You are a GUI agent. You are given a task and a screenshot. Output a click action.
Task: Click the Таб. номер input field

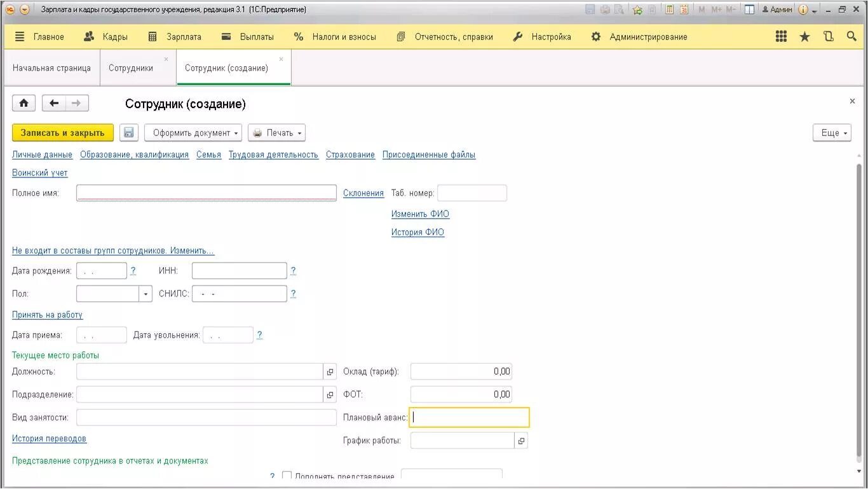click(472, 193)
